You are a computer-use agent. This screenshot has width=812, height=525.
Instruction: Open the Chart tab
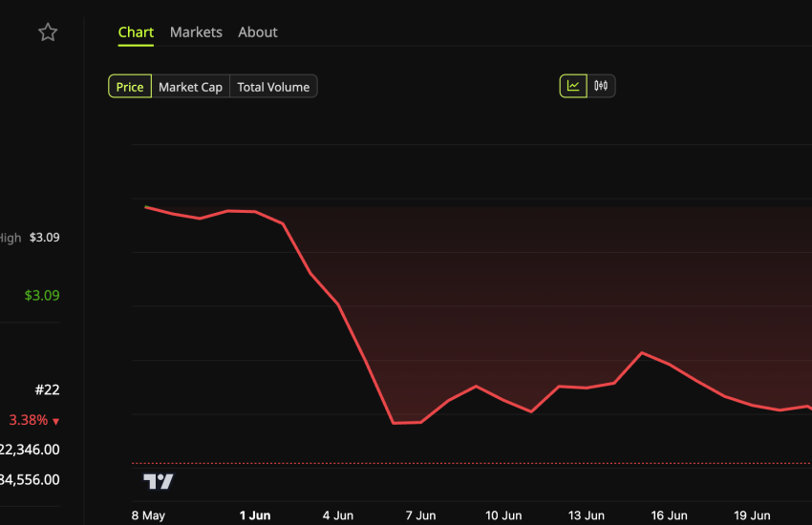(136, 32)
